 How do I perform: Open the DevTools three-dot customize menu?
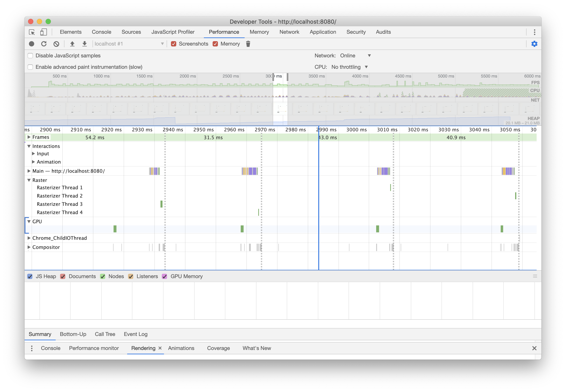pyautogui.click(x=534, y=32)
